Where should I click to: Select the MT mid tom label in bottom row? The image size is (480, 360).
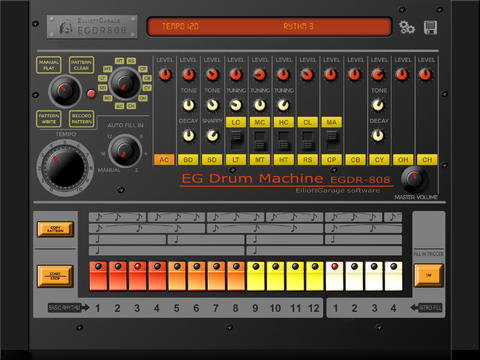[260, 160]
